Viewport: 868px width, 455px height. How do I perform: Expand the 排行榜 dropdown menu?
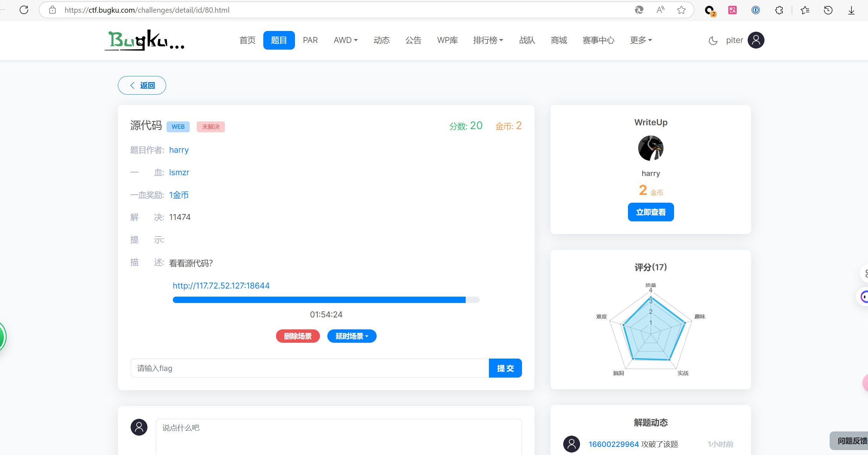[x=488, y=40]
